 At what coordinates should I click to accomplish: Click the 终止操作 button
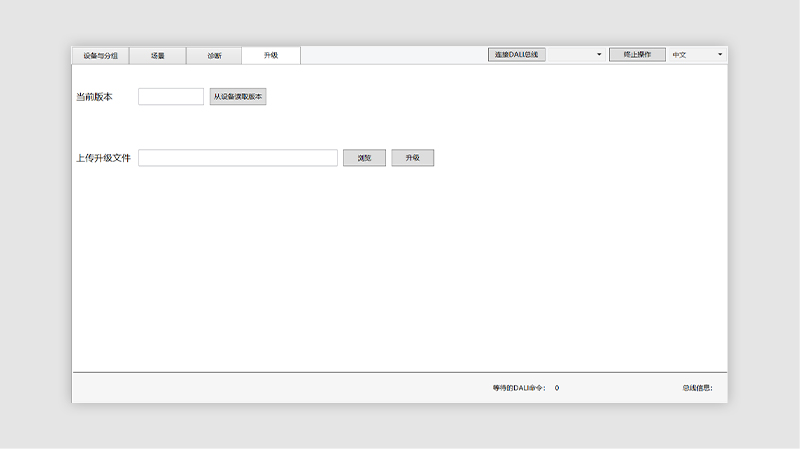(x=636, y=55)
